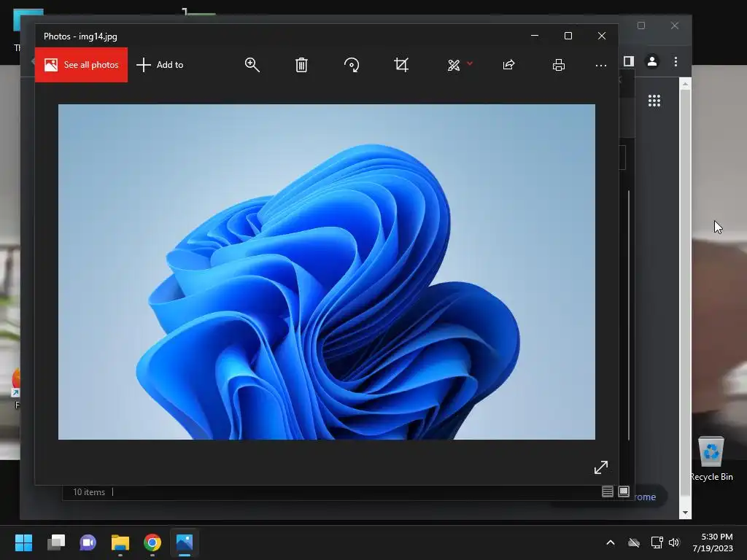Image resolution: width=747 pixels, height=560 pixels.
Task: Switch to Google Chrome on taskbar
Action: pos(152,542)
